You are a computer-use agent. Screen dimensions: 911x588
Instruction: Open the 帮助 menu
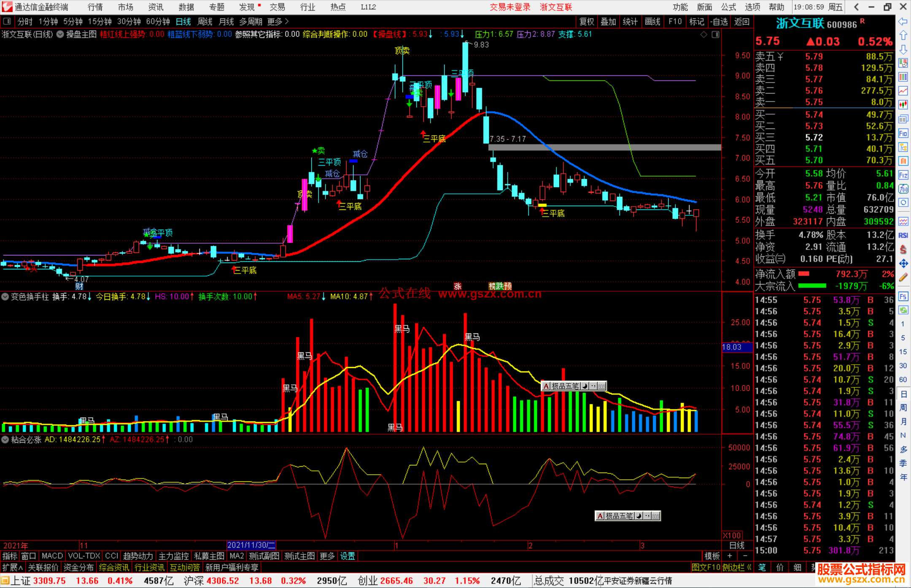pos(776,7)
